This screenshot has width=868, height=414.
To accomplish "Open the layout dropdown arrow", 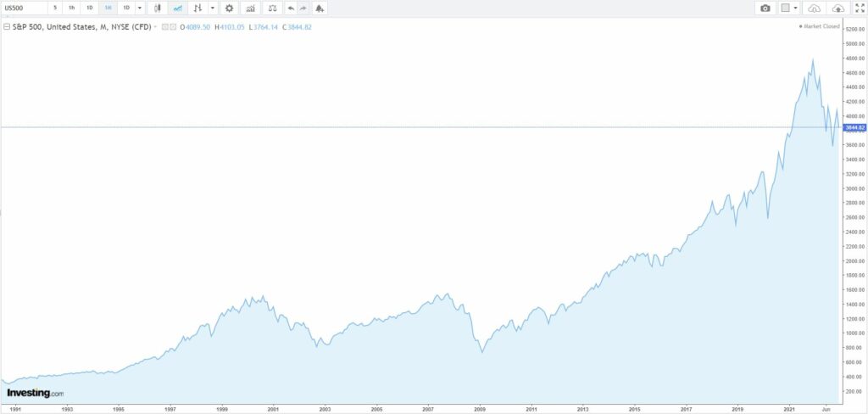I will (796, 8).
